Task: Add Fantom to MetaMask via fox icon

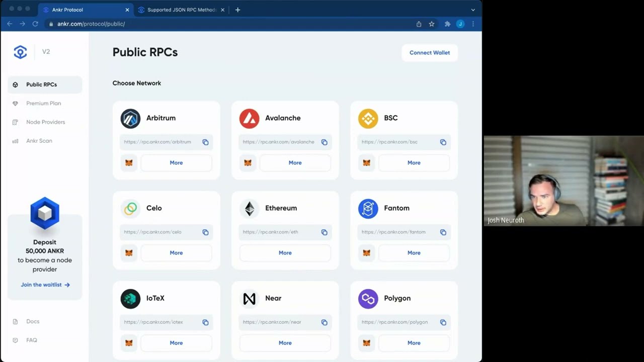Action: pyautogui.click(x=366, y=253)
